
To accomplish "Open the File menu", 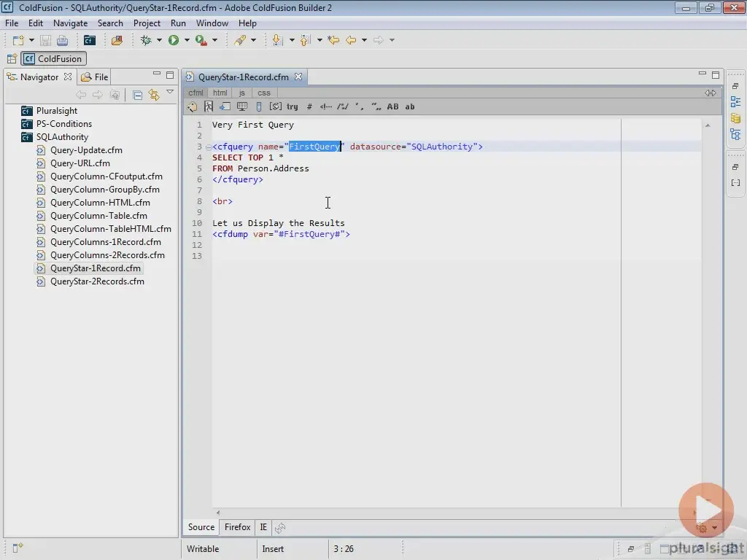I will tap(12, 23).
